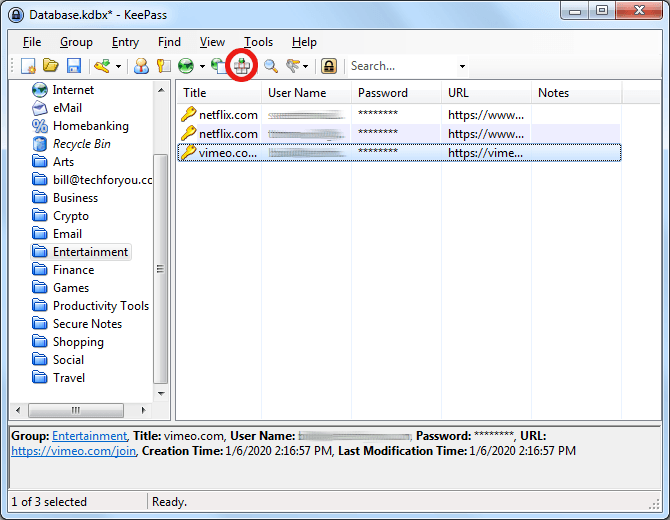The width and height of the screenshot is (670, 520).
Task: Click the Show Entries keys icon
Action: coord(293,66)
